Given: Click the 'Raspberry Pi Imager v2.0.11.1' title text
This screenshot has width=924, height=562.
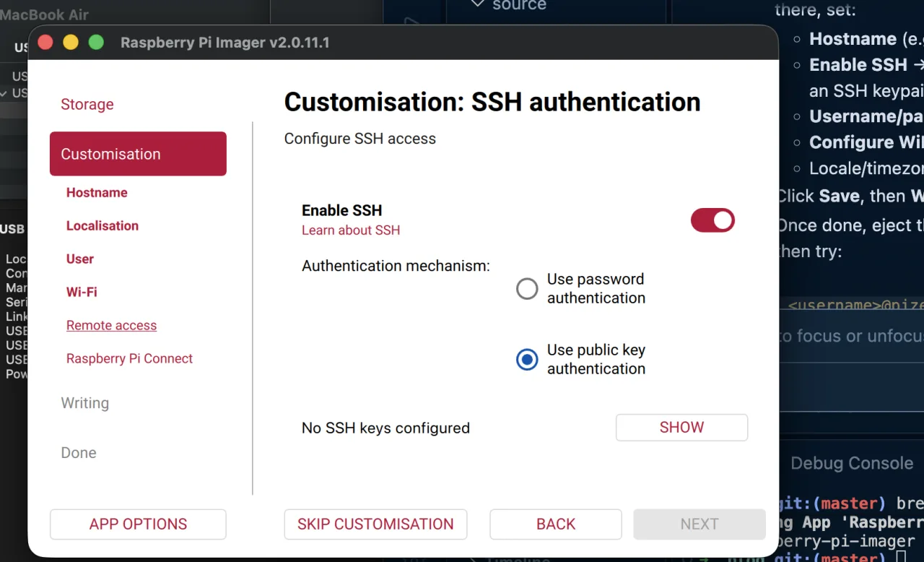Looking at the screenshot, I should tap(225, 43).
